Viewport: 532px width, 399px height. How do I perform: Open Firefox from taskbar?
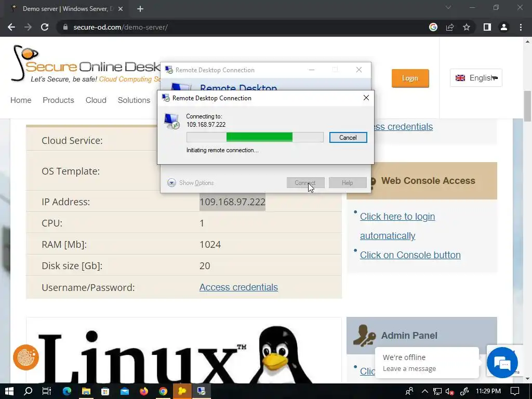pyautogui.click(x=144, y=391)
